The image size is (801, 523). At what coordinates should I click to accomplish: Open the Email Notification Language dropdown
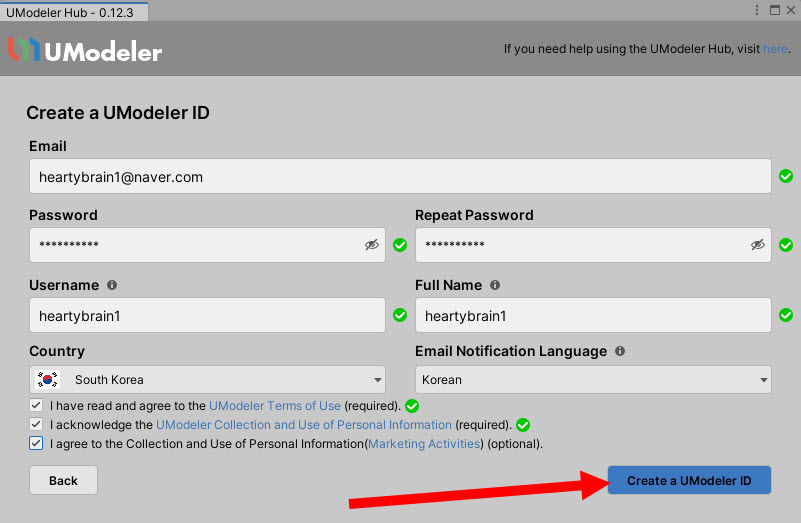coord(593,379)
